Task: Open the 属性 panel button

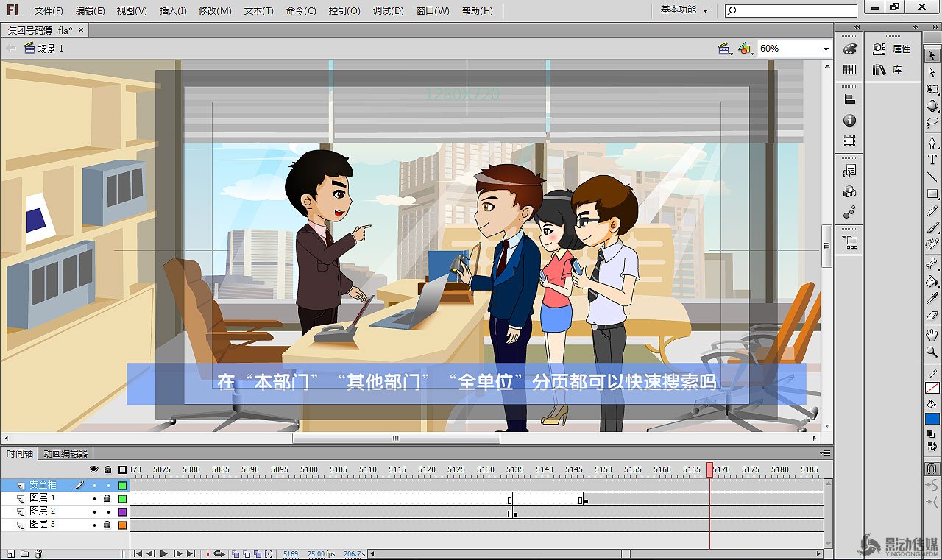Action: point(893,49)
